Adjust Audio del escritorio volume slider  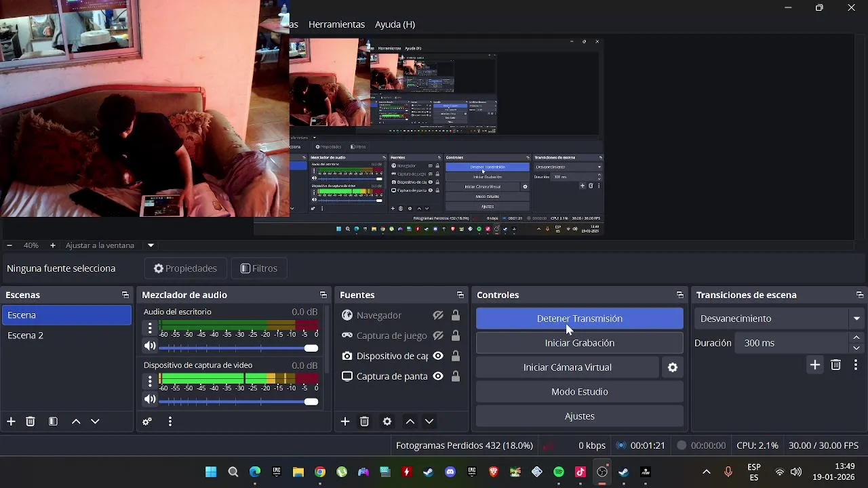238,348
